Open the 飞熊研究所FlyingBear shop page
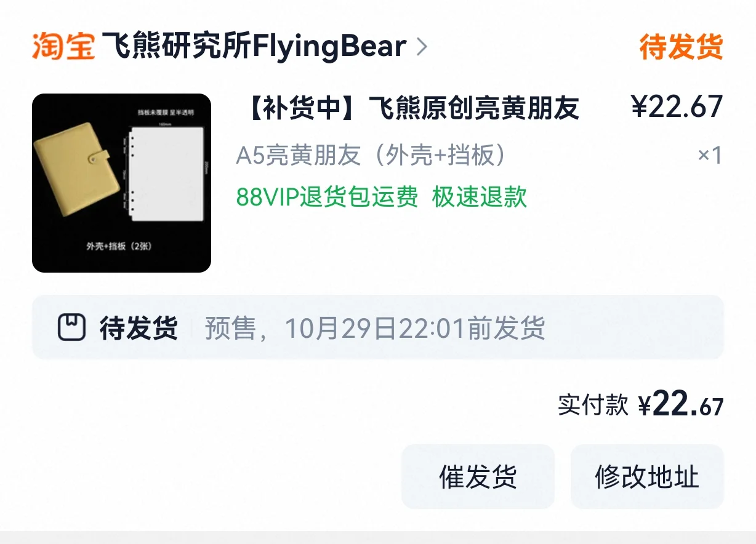 [253, 47]
